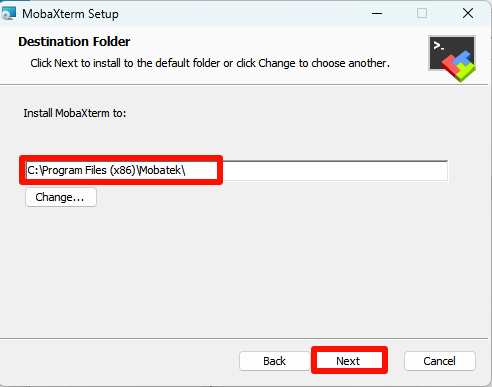The width and height of the screenshot is (492, 387).
Task: Click the terminal prompt symbol in the logo
Action: pyautogui.click(x=438, y=46)
